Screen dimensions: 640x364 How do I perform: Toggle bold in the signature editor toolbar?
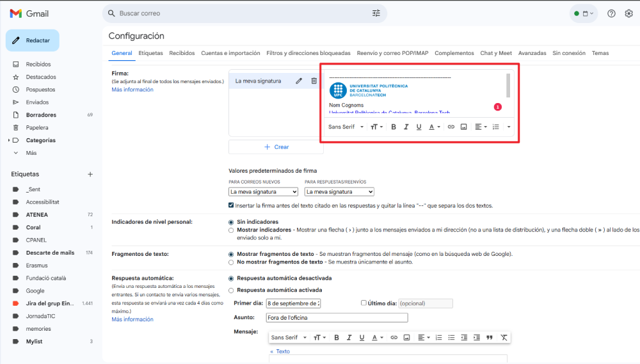394,127
